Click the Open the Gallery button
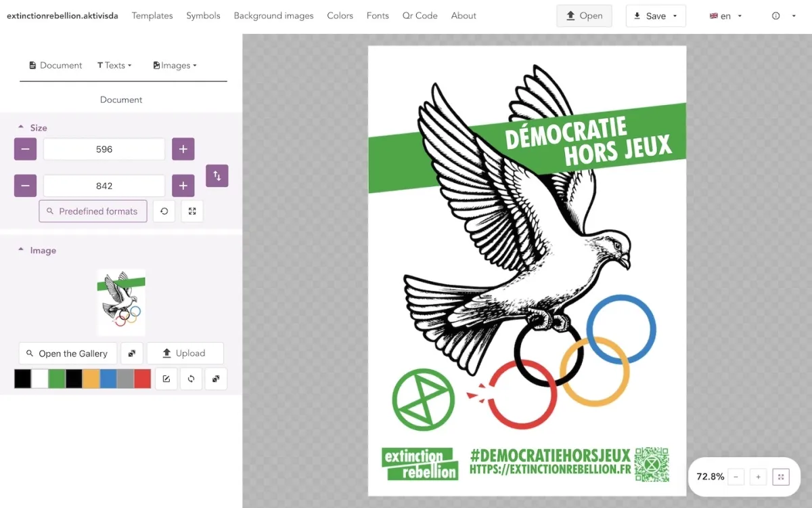This screenshot has height=508, width=812. point(67,354)
